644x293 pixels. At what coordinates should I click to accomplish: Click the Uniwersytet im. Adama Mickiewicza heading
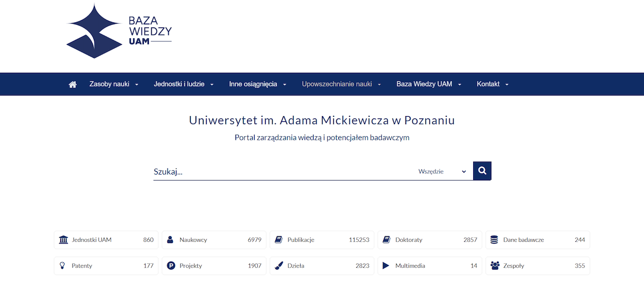click(x=322, y=121)
